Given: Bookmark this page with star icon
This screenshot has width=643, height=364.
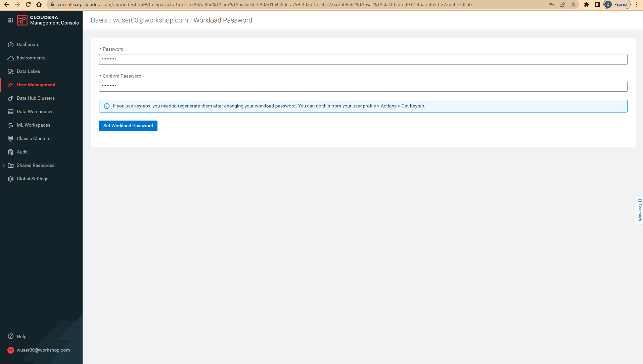Looking at the screenshot, I should pyautogui.click(x=573, y=4).
